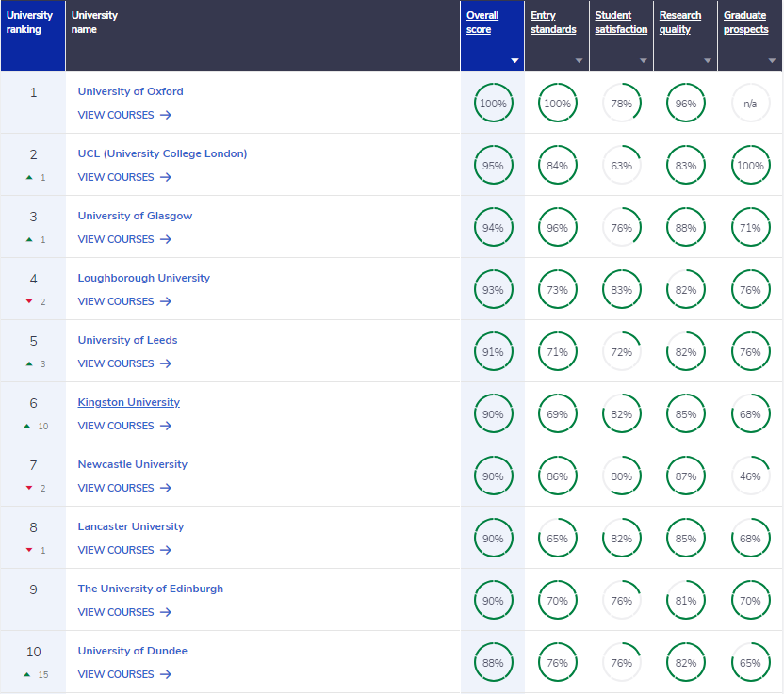Click arrow icon beside Loughborough's View Courses
Image resolution: width=784 pixels, height=694 pixels.
tap(166, 301)
